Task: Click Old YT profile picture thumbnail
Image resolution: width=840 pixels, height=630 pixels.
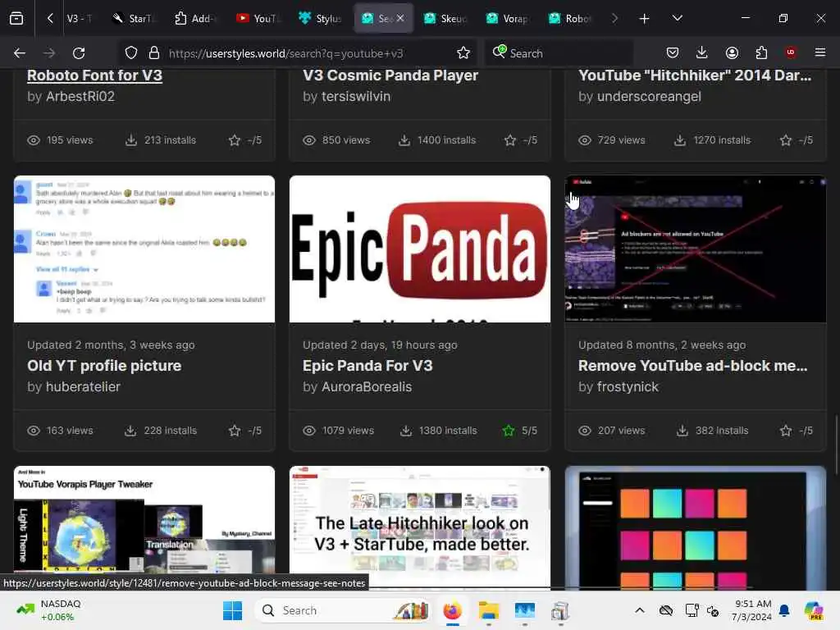Action: [144, 249]
